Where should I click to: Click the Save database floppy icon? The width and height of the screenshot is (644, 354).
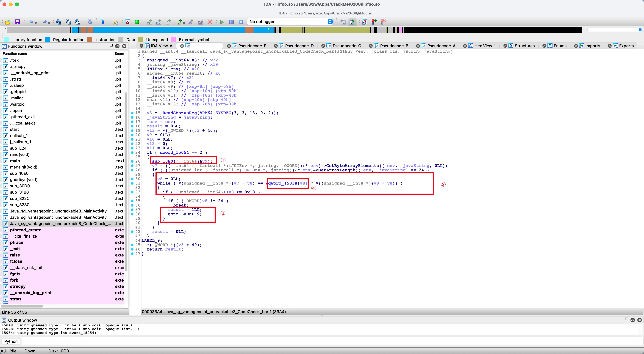point(17,22)
